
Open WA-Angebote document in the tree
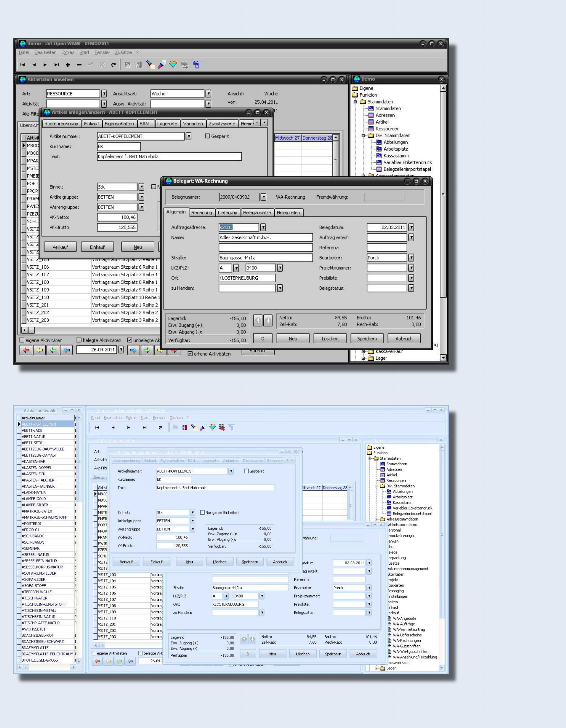point(404,618)
